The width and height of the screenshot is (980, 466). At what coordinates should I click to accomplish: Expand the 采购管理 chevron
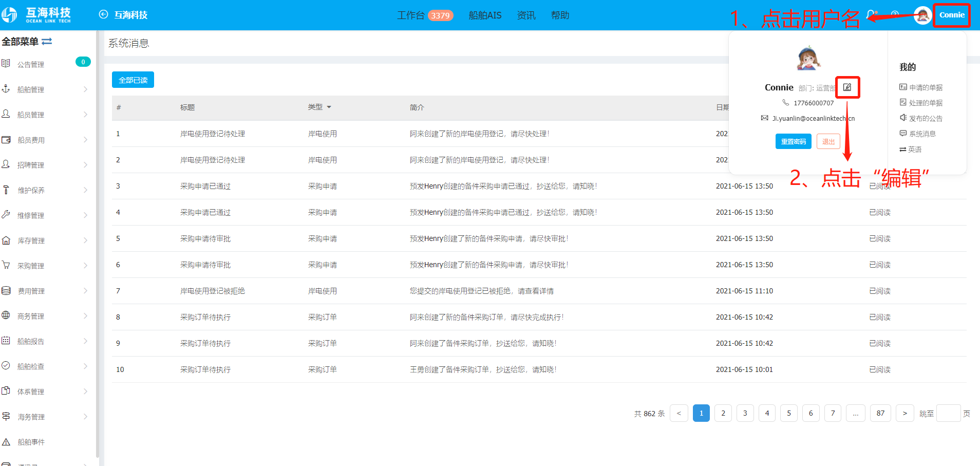point(85,265)
